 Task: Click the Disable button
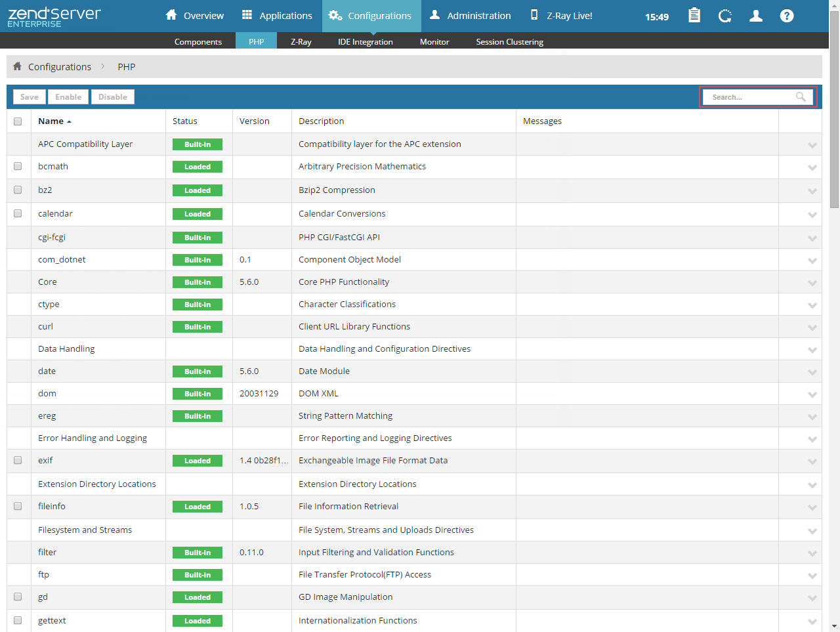(113, 97)
